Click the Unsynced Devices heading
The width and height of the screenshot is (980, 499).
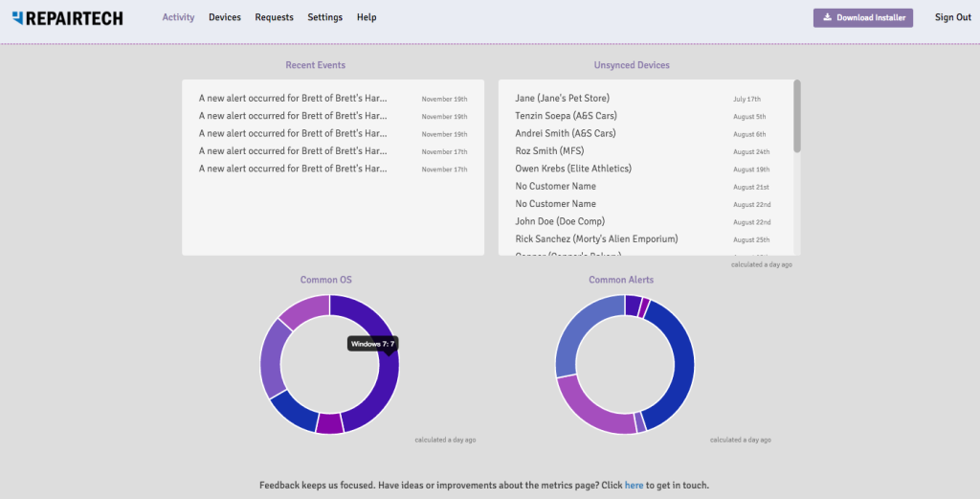[632, 65]
